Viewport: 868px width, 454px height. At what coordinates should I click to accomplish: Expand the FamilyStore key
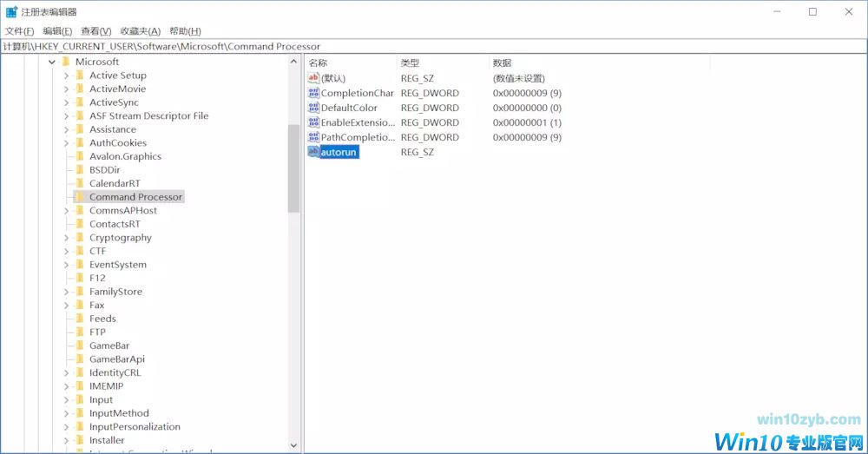click(x=66, y=292)
